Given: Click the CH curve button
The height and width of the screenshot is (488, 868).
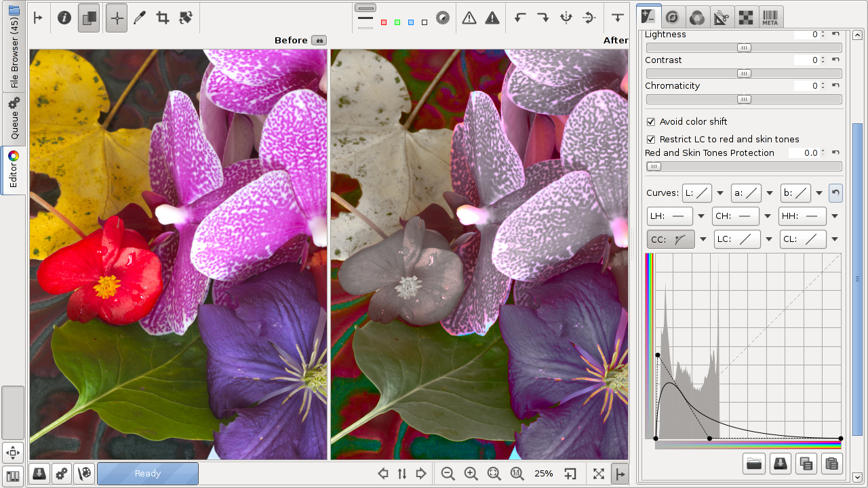Looking at the screenshot, I should (x=736, y=216).
